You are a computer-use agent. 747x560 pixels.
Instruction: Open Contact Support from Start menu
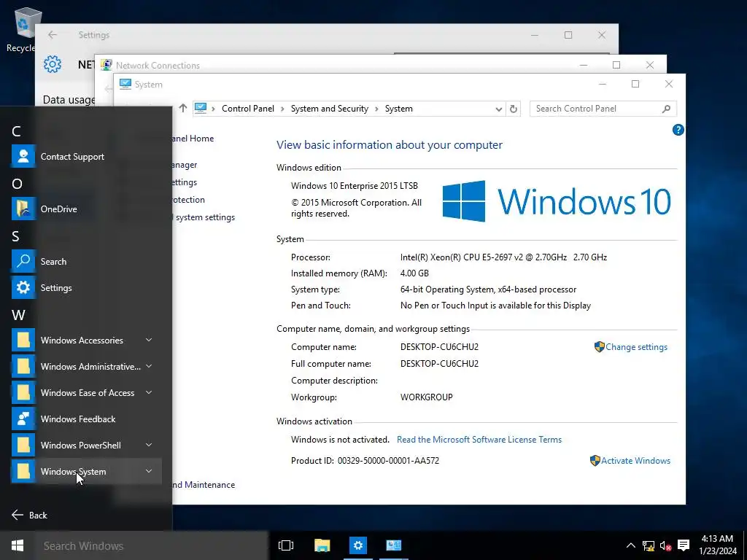click(x=86, y=156)
